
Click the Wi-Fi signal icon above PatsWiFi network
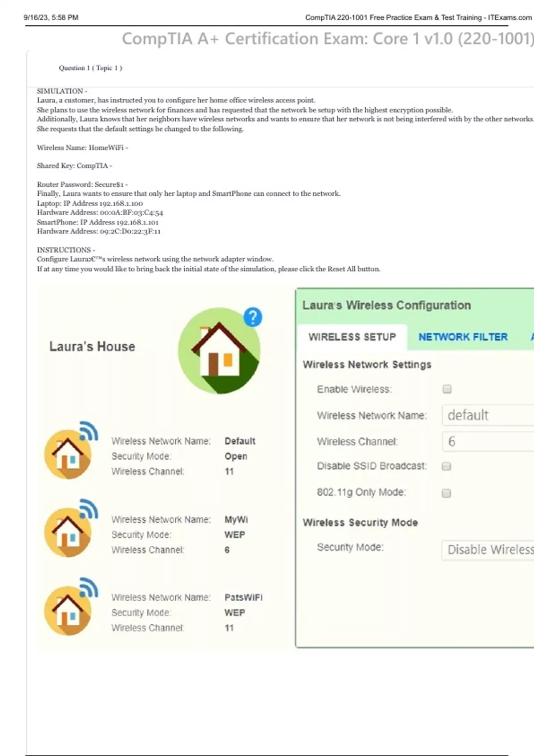89,587
